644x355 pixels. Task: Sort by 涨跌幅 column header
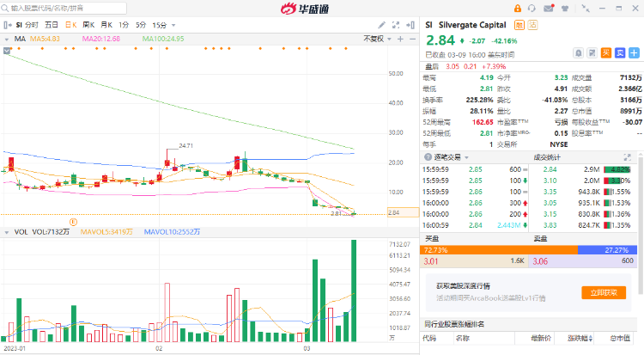pyautogui.click(x=580, y=338)
